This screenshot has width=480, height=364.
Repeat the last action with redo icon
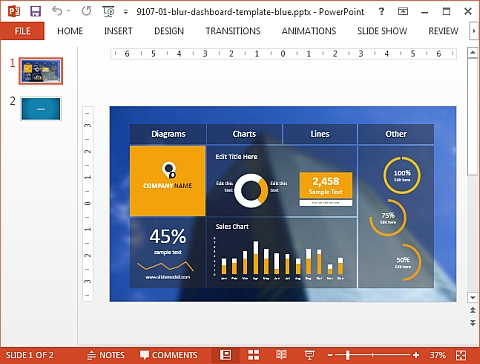86,11
